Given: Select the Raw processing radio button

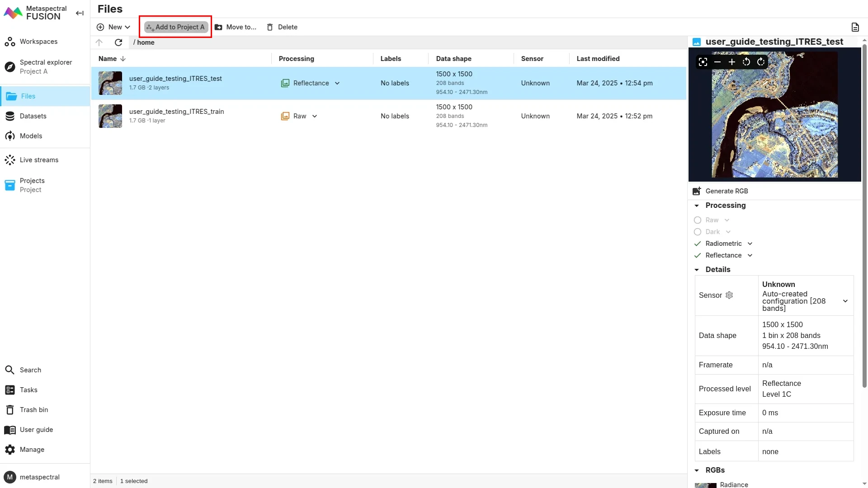Looking at the screenshot, I should (698, 220).
